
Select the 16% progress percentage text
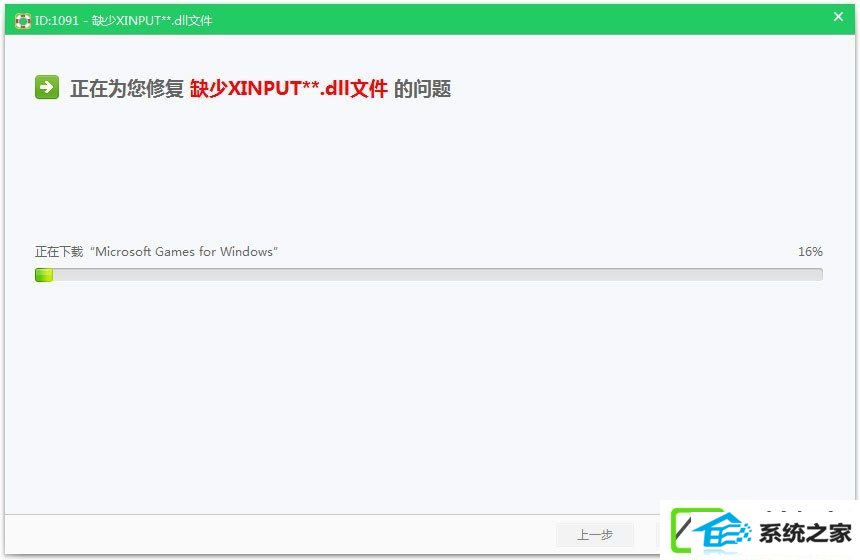810,252
